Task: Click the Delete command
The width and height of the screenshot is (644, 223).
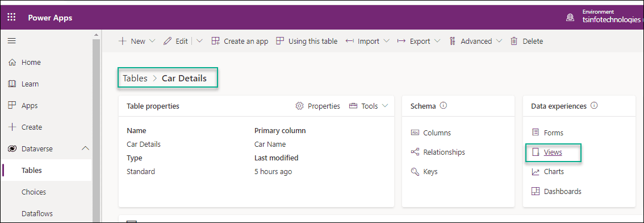Action: point(526,41)
